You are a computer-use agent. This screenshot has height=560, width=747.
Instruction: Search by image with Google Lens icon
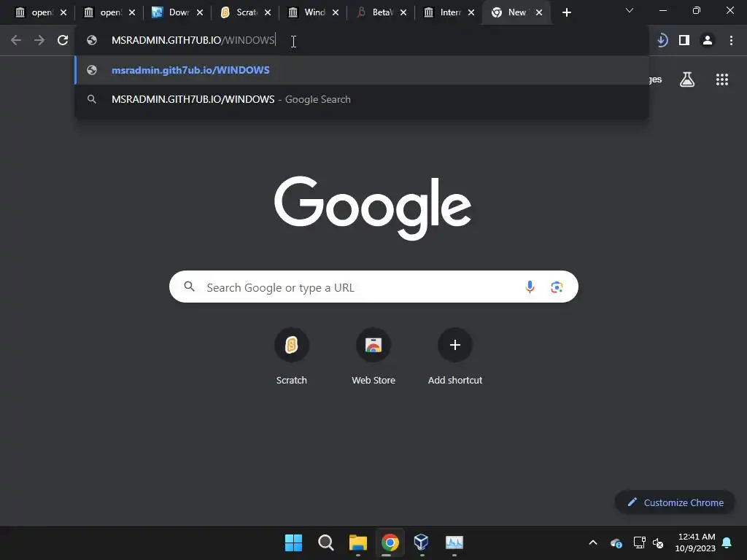pyautogui.click(x=557, y=287)
